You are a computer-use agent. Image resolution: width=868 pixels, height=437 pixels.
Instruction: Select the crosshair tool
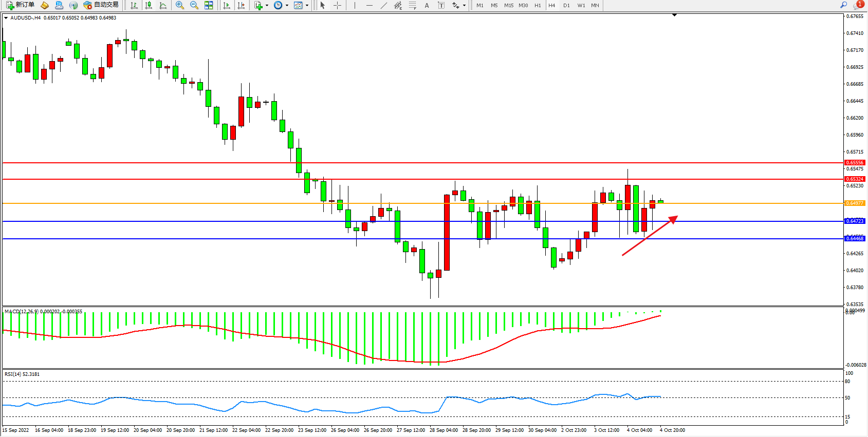click(x=337, y=5)
